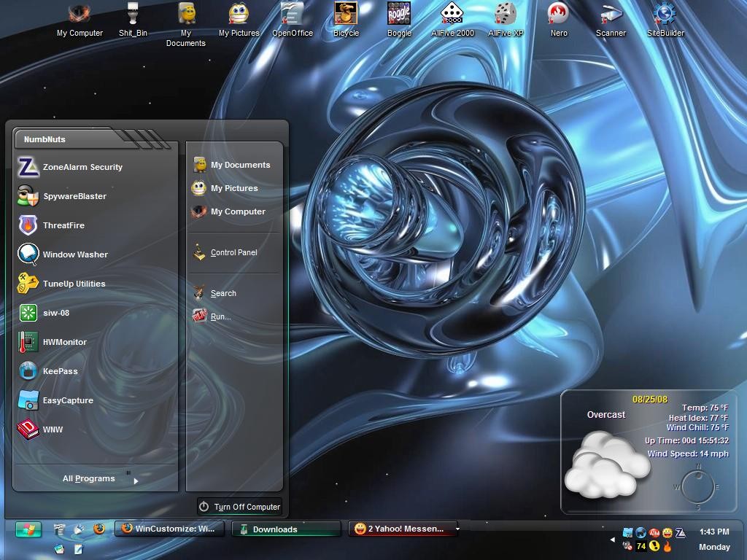Select Control Panel in the Start menu

pos(234,252)
